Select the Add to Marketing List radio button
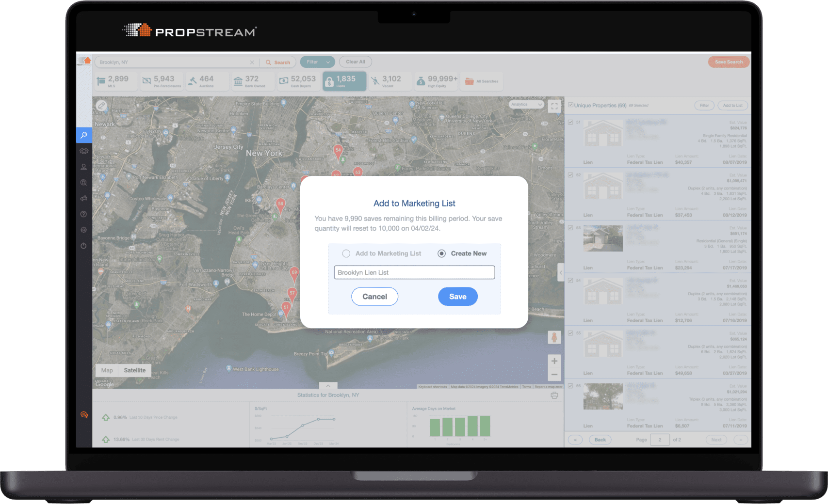Screen dimensions: 828x504 [346, 253]
